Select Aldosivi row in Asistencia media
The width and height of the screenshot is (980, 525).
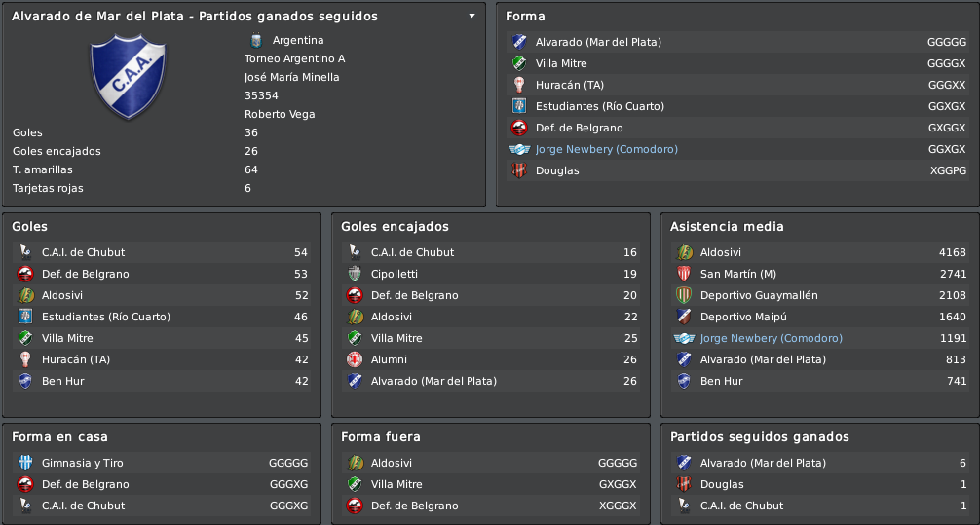coord(820,252)
